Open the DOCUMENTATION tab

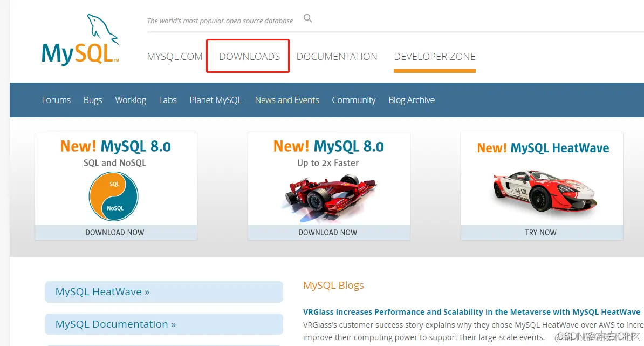[337, 56]
